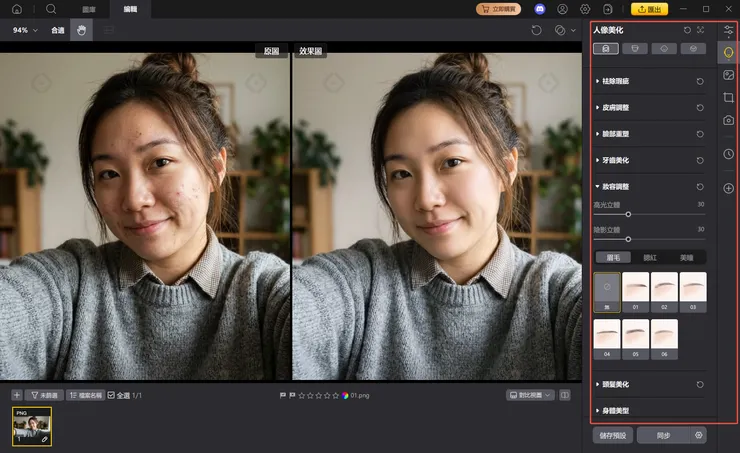Click the 效果圖 result image label
740x453 pixels.
pyautogui.click(x=310, y=51)
